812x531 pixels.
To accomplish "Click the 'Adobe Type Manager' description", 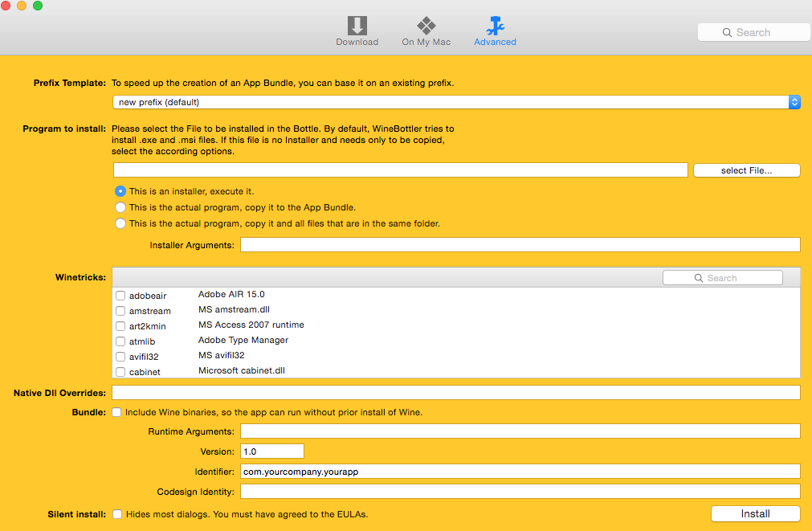I will [243, 340].
